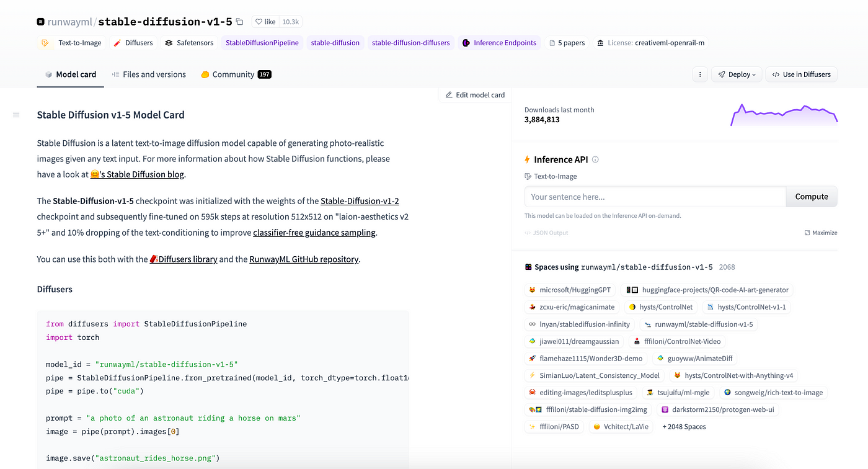868x469 pixels.
Task: Open lnyan/stablediffusion-infinity space
Action: tap(579, 324)
